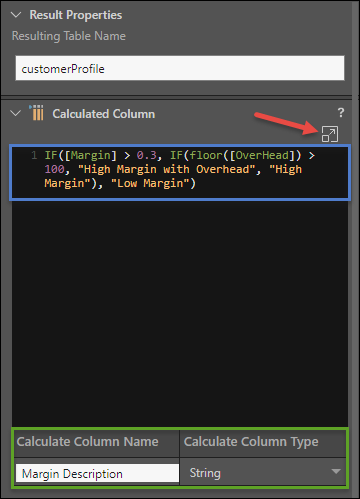360x499 pixels.
Task: Click the Calculate Column Name header
Action: 87,442
